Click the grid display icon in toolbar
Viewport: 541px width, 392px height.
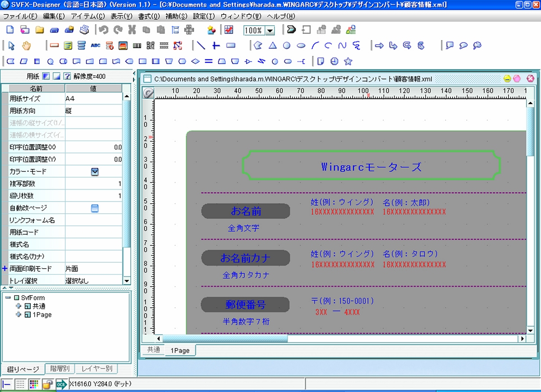click(x=229, y=30)
